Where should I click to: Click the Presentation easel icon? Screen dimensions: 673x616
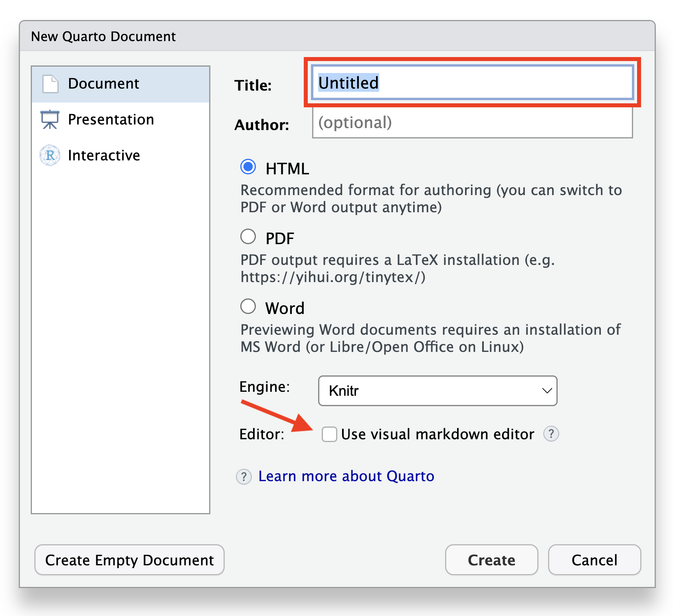pyautogui.click(x=50, y=120)
